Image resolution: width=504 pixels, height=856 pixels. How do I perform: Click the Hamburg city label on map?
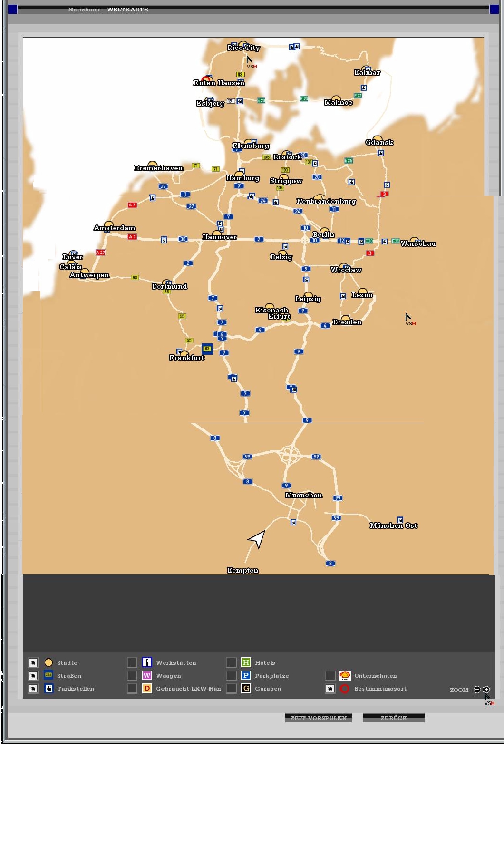click(x=242, y=178)
